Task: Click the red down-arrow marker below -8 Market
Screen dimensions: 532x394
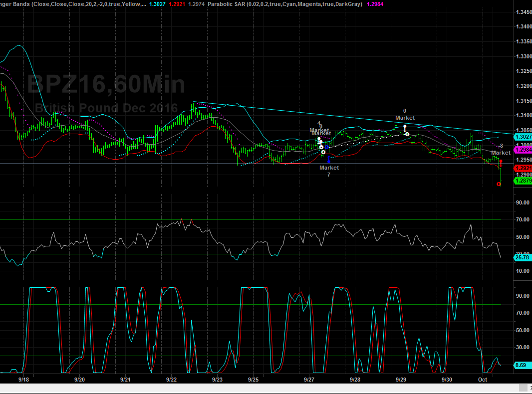Action: (501, 163)
